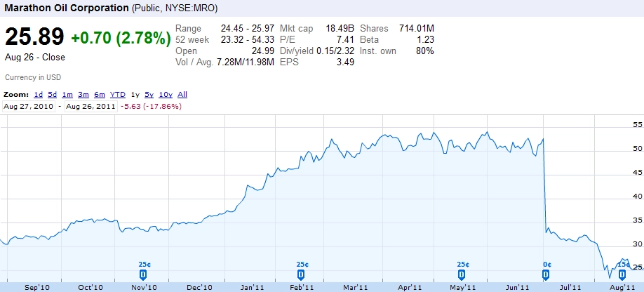This screenshot has height=292, width=644.
Task: Click the Nov'10 axis label
Action: [144, 287]
